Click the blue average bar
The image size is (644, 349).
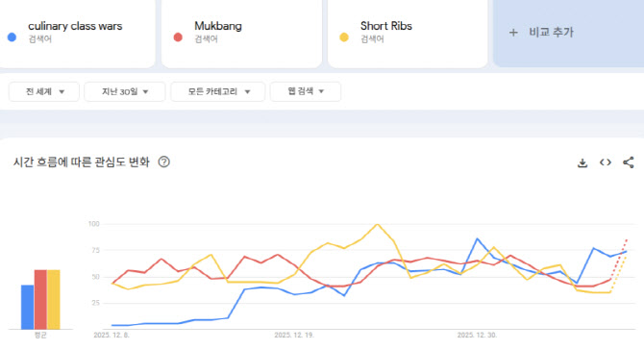pyautogui.click(x=28, y=307)
